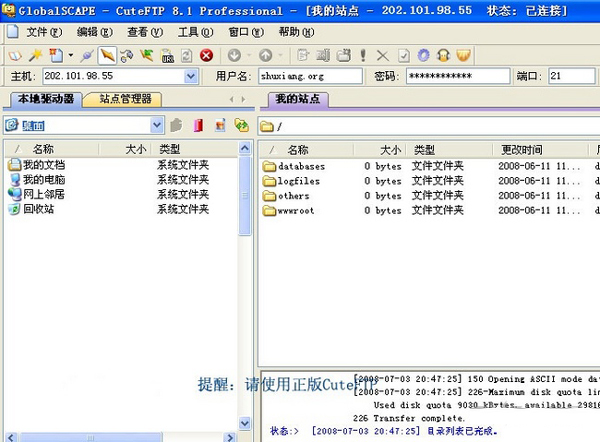The width and height of the screenshot is (600, 442).
Task: Toggle the Disconnect lightning icon
Action: tap(107, 56)
